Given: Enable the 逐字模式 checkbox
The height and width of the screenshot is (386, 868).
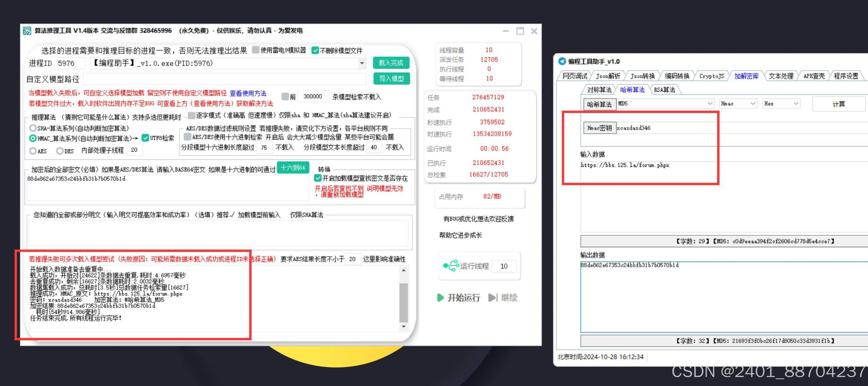Looking at the screenshot, I should pos(191,116).
